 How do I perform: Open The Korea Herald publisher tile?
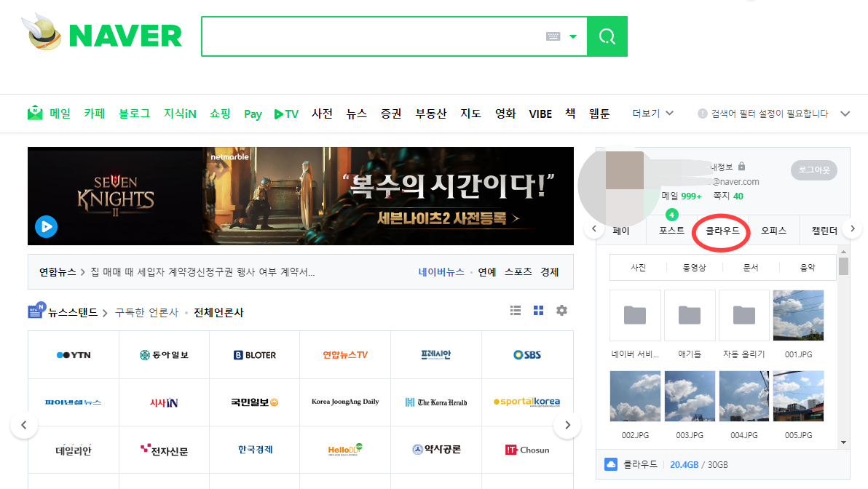[x=436, y=402]
